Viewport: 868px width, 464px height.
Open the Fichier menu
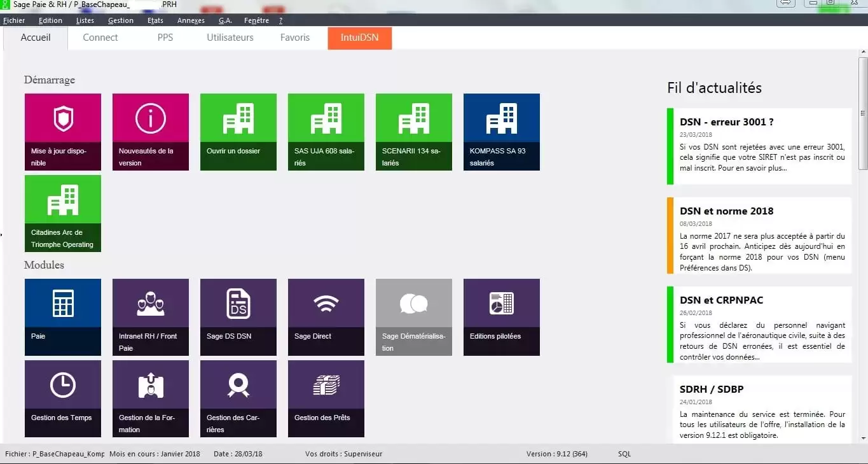click(x=14, y=20)
